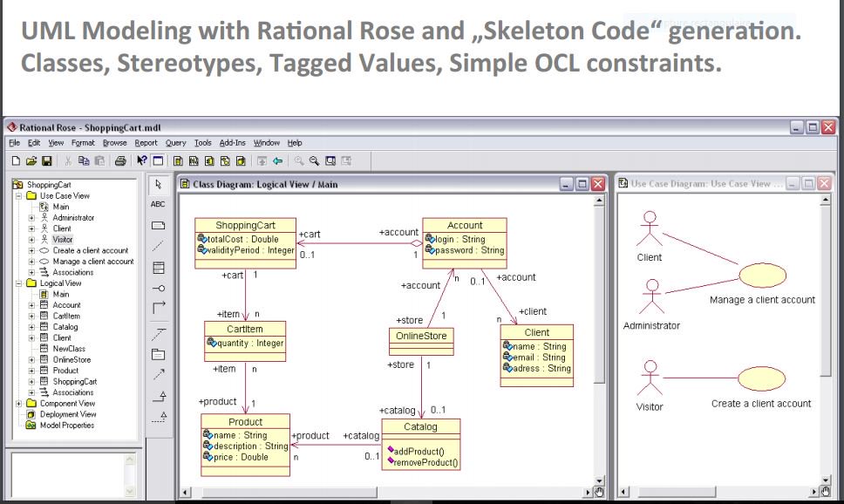Expand the Manage a client account node
This screenshot has height=504, width=844.
pos(31,262)
